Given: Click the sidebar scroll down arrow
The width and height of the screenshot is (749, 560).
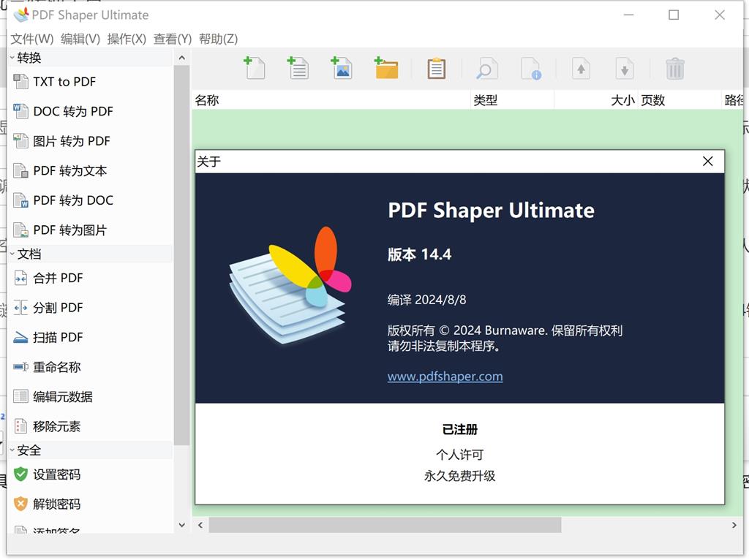Looking at the screenshot, I should (x=181, y=525).
